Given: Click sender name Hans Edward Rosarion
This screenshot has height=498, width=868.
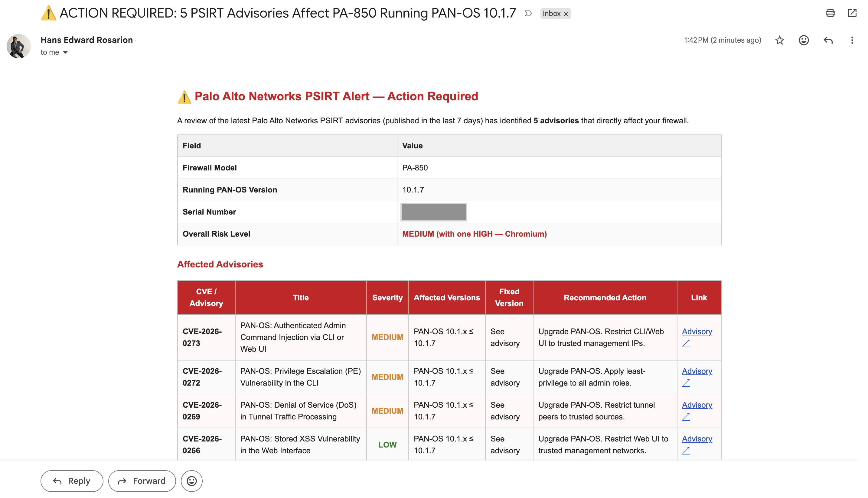Looking at the screenshot, I should pos(86,40).
